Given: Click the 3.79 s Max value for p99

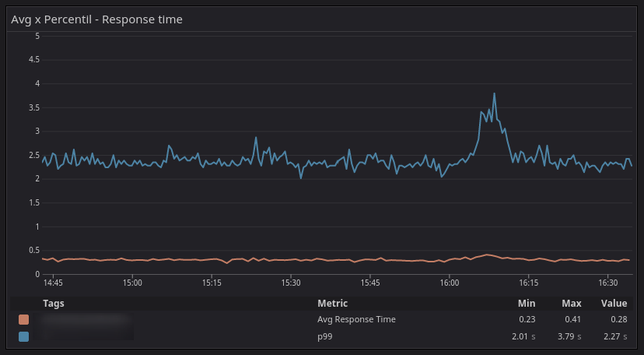Looking at the screenshot, I should point(570,336).
